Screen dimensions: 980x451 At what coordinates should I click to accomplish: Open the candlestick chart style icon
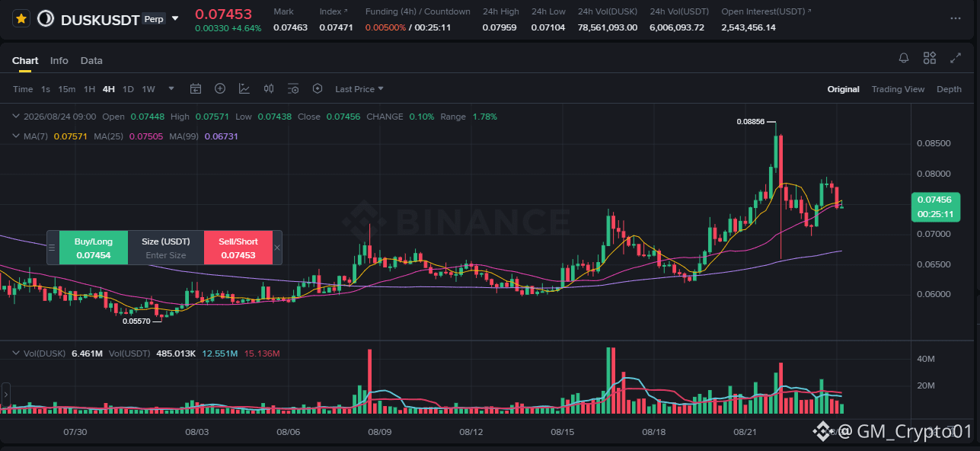pyautogui.click(x=269, y=89)
